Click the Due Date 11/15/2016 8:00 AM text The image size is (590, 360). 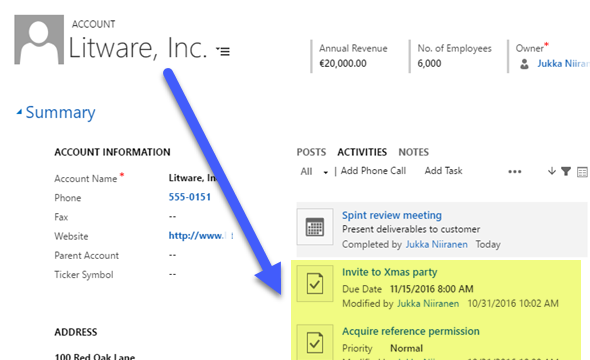[x=432, y=289]
